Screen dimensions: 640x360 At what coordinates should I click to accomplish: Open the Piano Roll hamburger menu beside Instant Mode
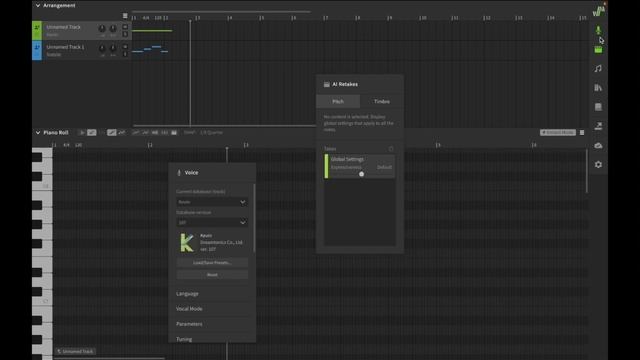[x=582, y=133]
